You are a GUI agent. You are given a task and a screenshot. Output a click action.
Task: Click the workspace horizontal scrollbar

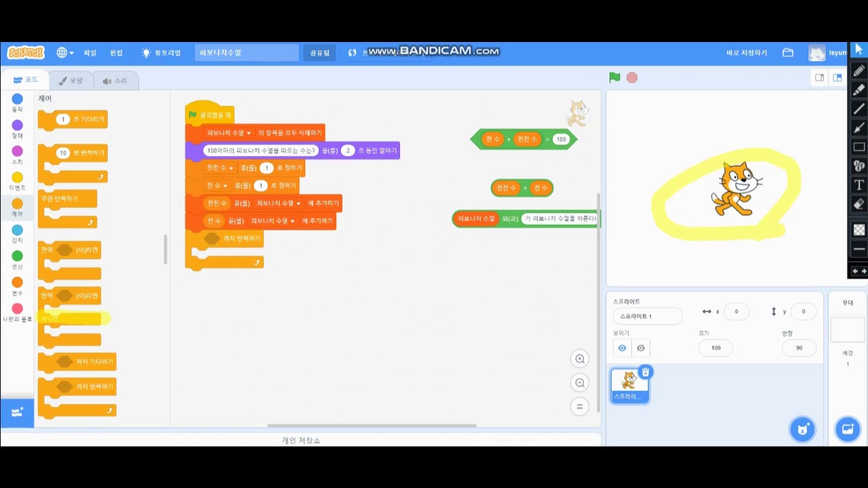click(x=372, y=426)
